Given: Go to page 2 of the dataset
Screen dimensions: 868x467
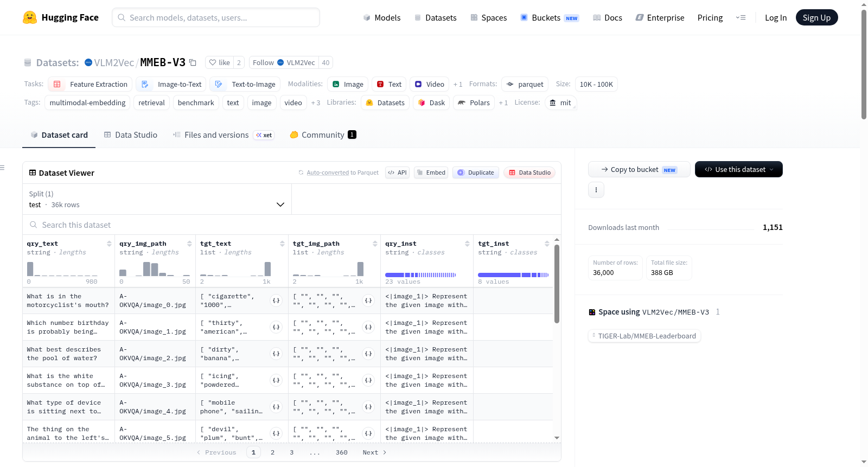Looking at the screenshot, I should [x=272, y=452].
